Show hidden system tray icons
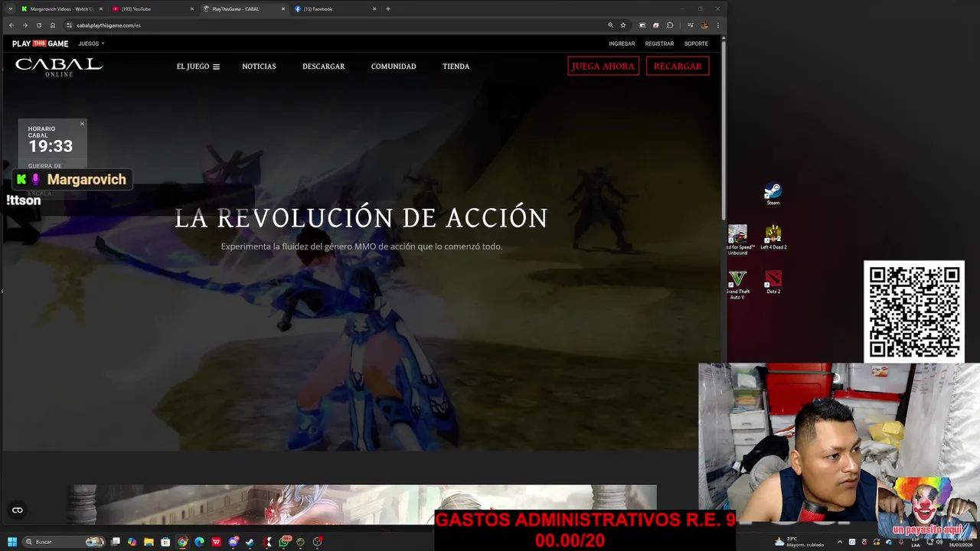 (x=840, y=542)
